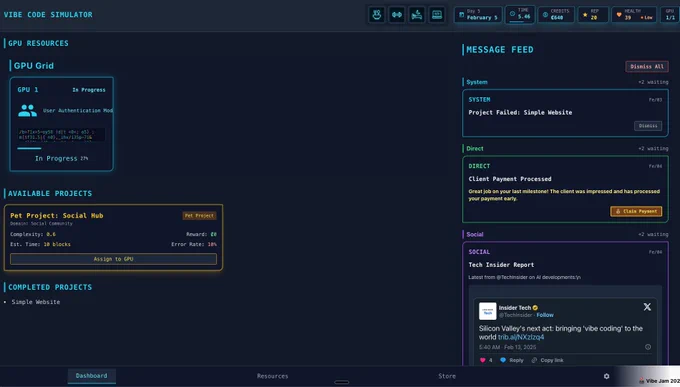Dismiss the Project Failed system message
The width and height of the screenshot is (680, 387).
click(648, 126)
